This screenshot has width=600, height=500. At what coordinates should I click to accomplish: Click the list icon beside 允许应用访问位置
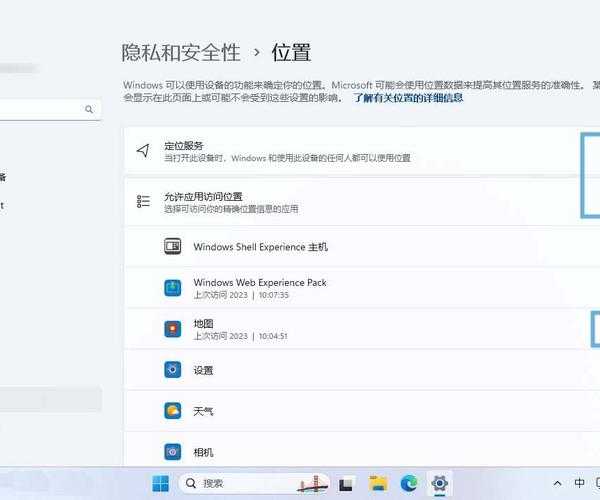(143, 202)
